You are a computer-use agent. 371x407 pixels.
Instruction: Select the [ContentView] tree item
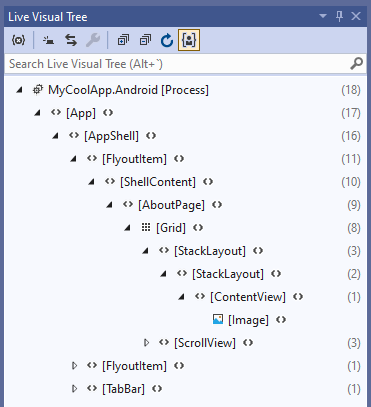pyautogui.click(x=248, y=297)
